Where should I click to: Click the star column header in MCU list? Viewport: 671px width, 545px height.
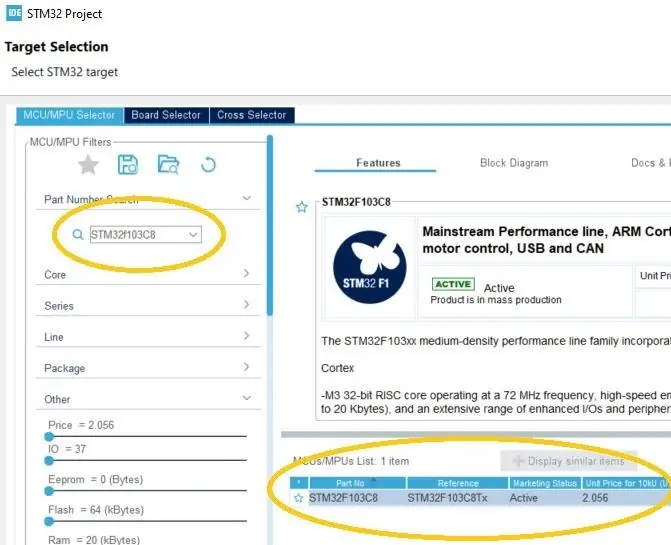pos(299,483)
